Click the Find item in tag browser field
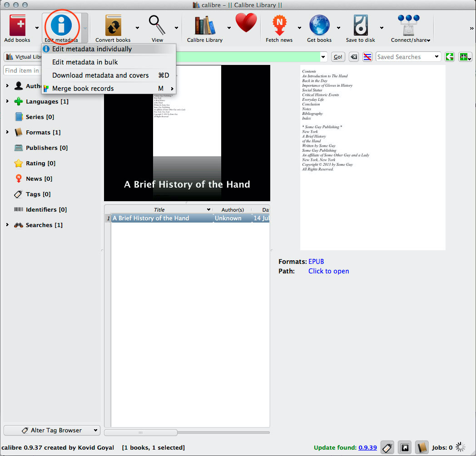Screen dimensions: 476x456 22,70
